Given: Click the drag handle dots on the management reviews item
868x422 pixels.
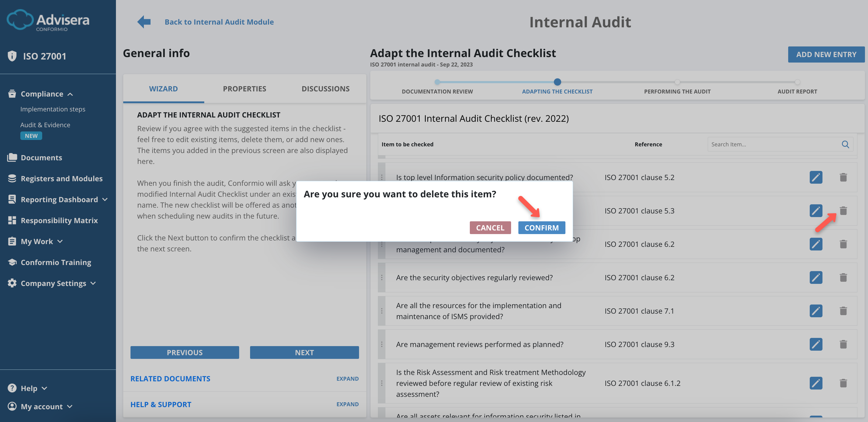Looking at the screenshot, I should click(x=382, y=344).
